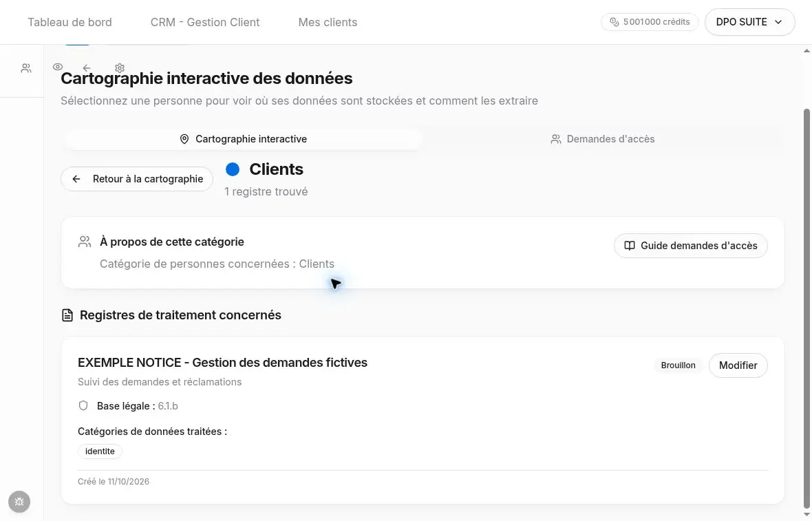The width and height of the screenshot is (812, 521).
Task: Open CRM - Gestion Client menu
Action: [205, 22]
